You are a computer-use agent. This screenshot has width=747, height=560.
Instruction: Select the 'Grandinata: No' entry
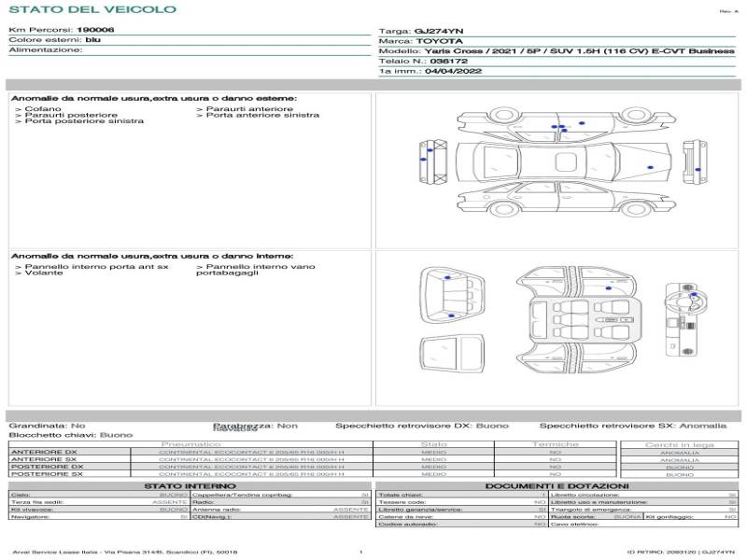[x=48, y=426]
